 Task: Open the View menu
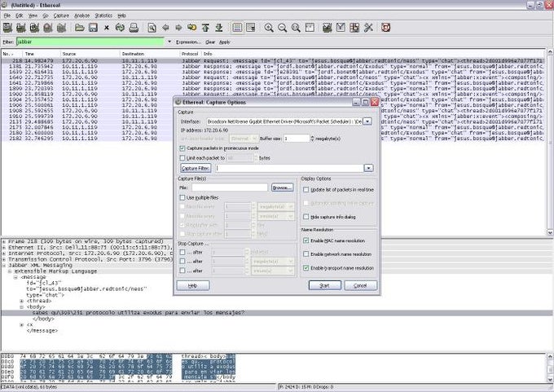33,15
